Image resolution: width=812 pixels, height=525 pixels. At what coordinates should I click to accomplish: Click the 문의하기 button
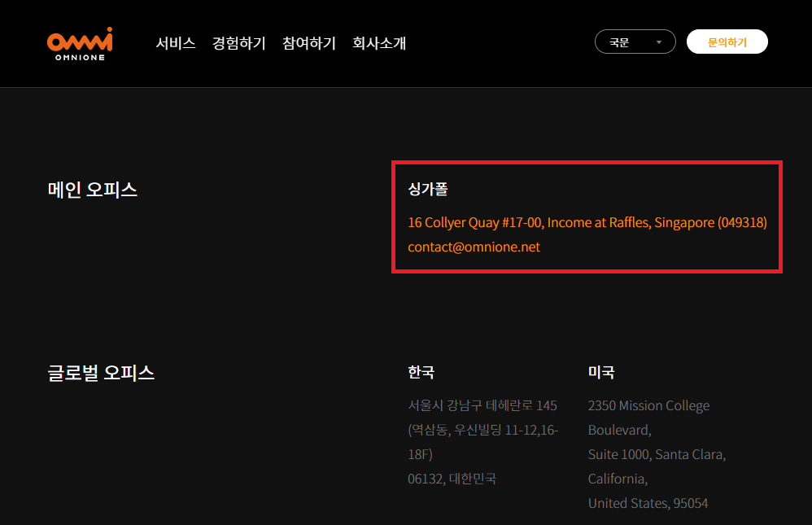click(x=727, y=42)
